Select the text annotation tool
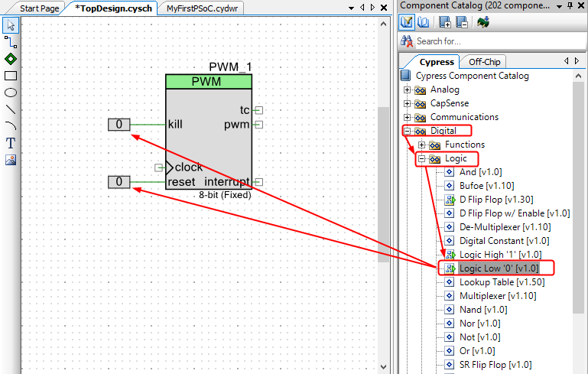 tap(11, 143)
